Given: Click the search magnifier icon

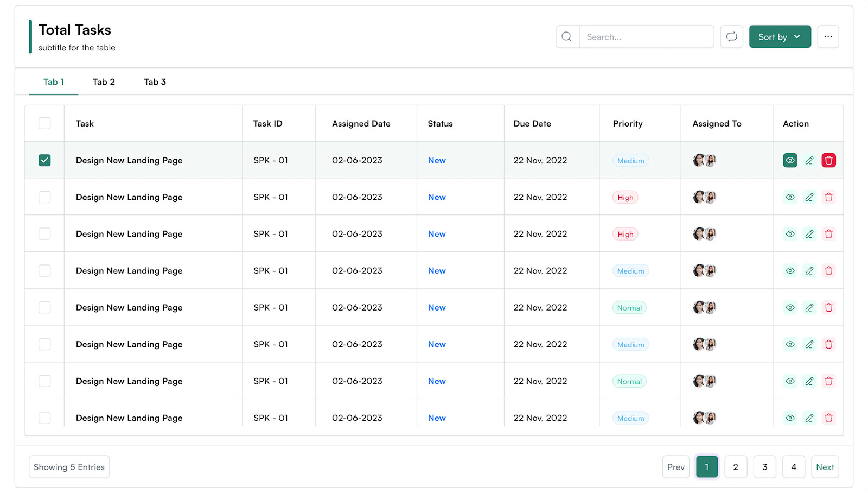Looking at the screenshot, I should (x=567, y=37).
